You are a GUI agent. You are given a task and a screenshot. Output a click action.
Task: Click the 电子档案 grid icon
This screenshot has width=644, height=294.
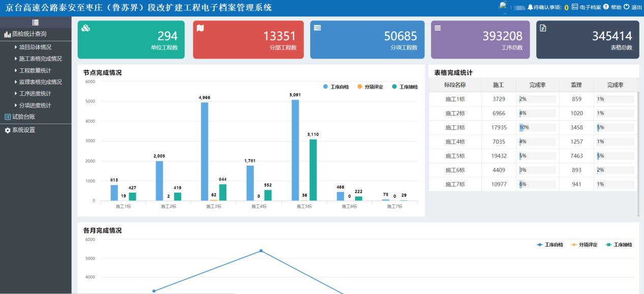[x=575, y=7]
